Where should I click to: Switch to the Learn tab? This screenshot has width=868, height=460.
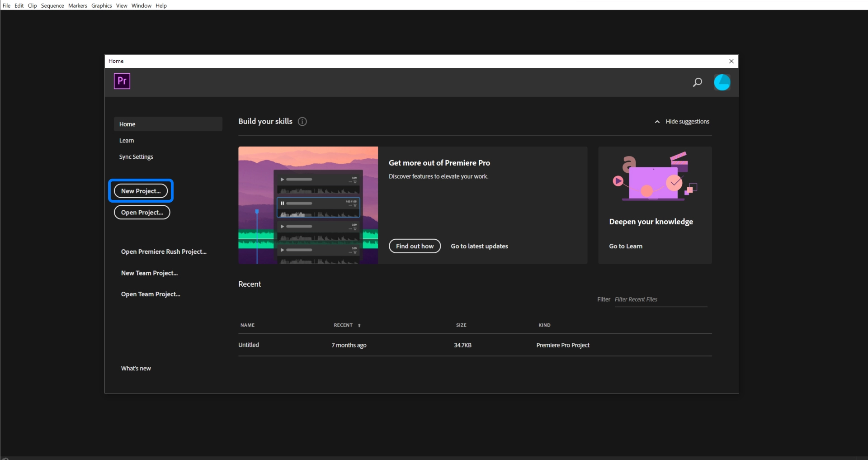point(127,140)
